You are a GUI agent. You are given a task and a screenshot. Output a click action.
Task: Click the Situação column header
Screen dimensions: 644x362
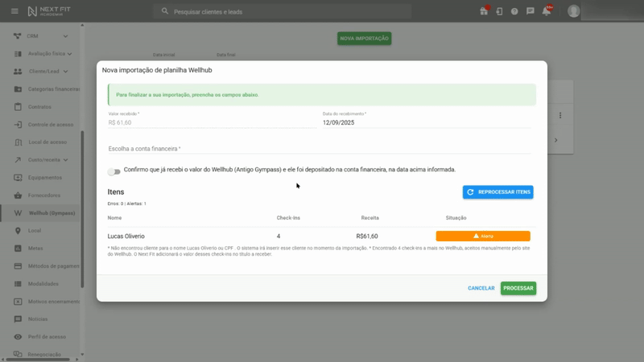456,218
